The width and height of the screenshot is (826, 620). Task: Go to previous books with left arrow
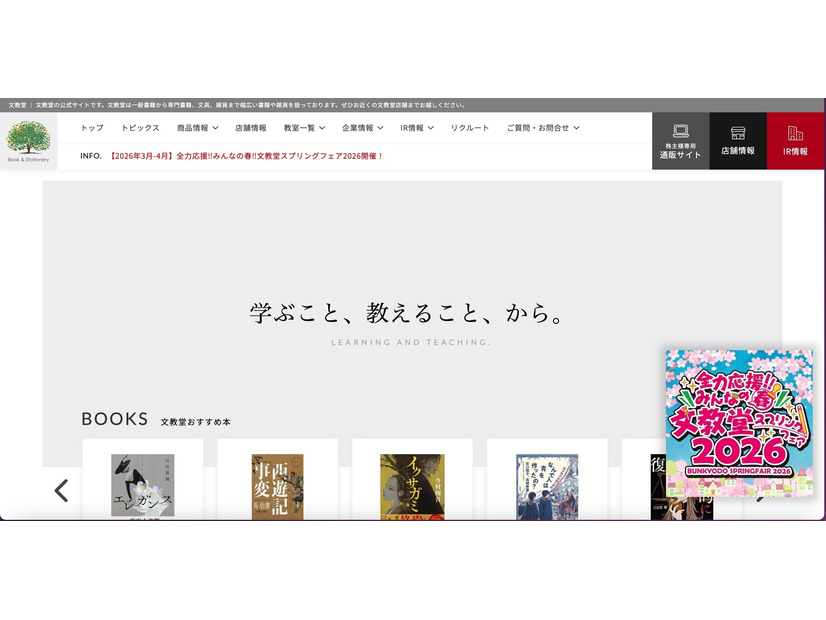(x=61, y=490)
